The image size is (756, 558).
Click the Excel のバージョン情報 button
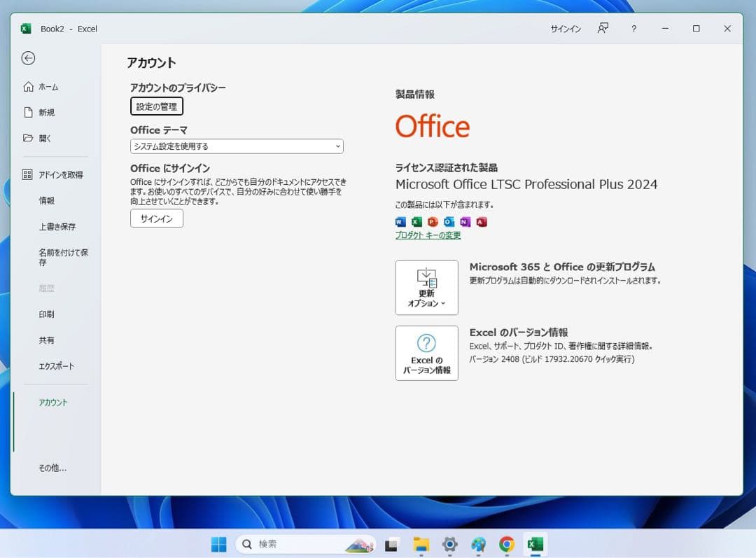pos(427,353)
